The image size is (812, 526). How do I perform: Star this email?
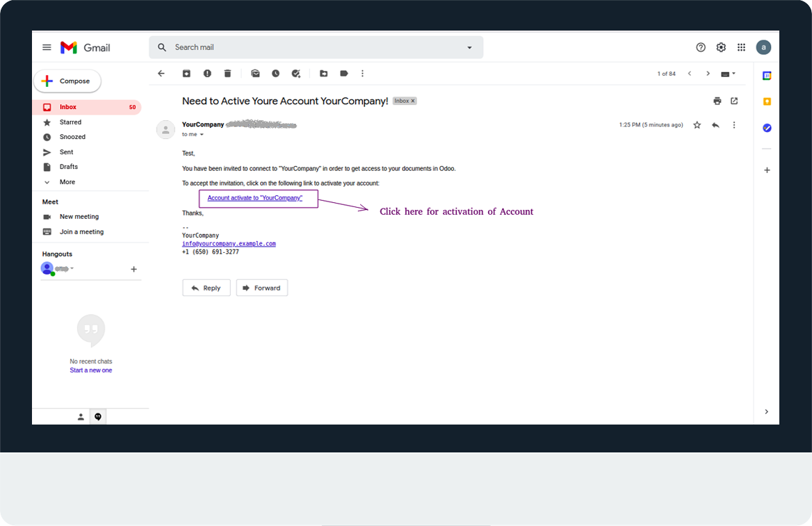[697, 125]
